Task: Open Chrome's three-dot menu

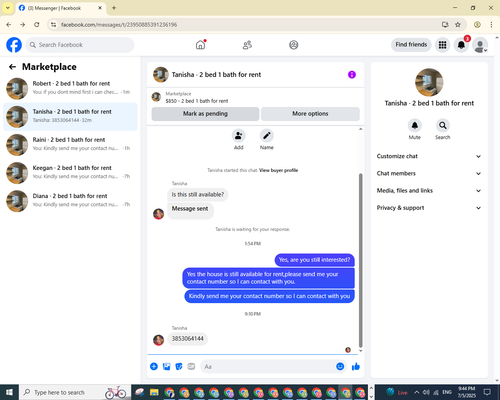Action: coord(491,25)
